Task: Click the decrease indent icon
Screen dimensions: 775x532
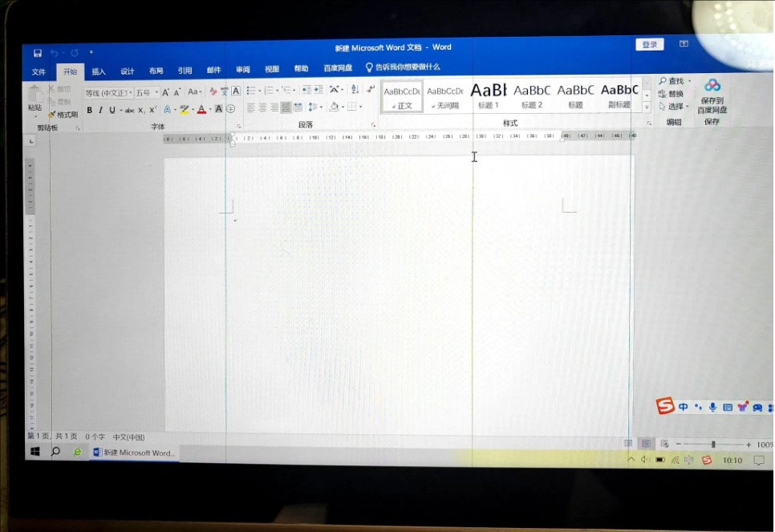Action: pos(306,90)
